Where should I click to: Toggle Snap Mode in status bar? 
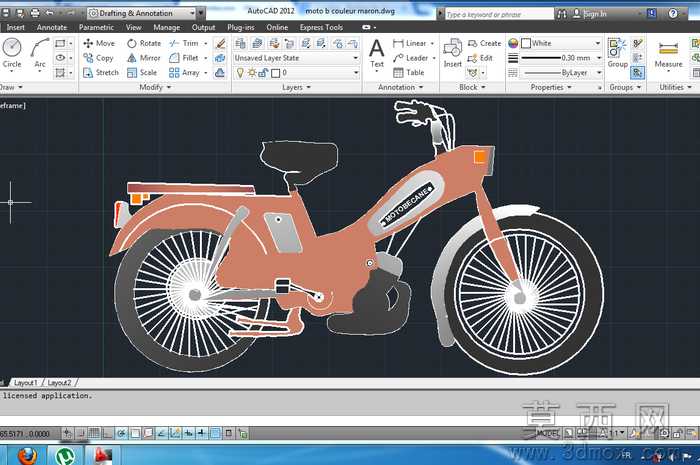pyautogui.click(x=81, y=433)
